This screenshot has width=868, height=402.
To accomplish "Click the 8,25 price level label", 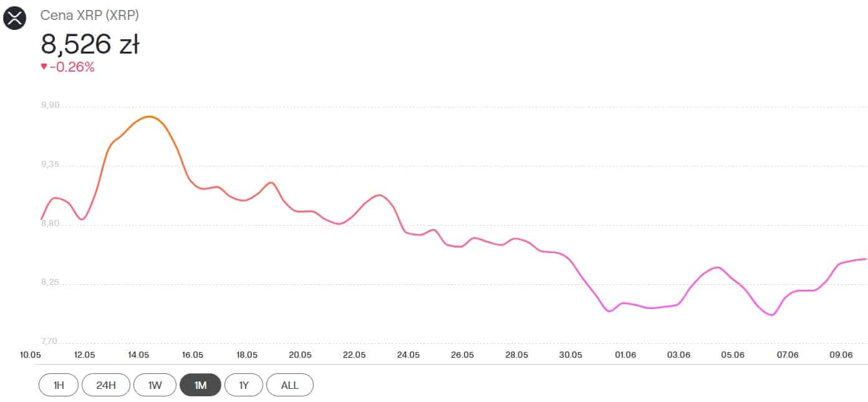I will pyautogui.click(x=51, y=282).
